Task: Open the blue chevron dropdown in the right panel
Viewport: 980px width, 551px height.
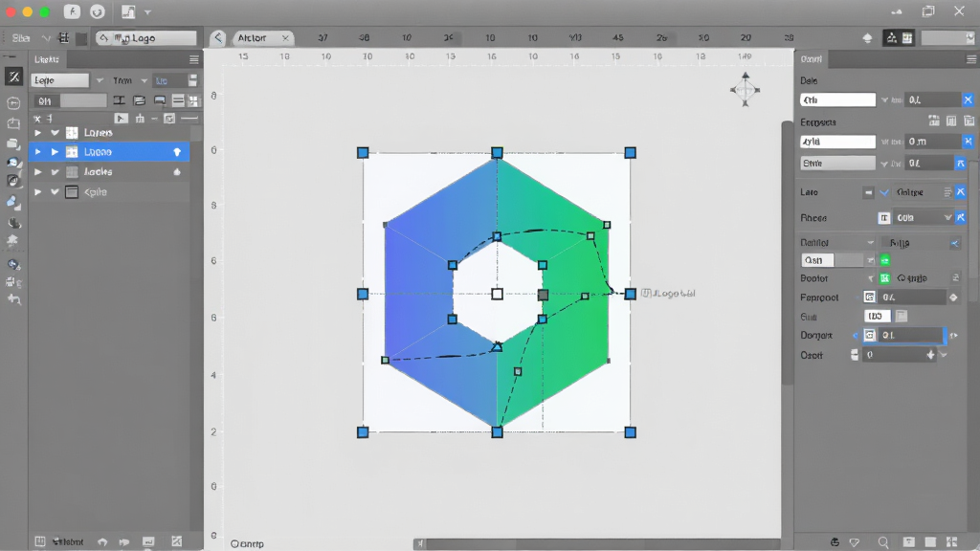Action: (x=884, y=192)
